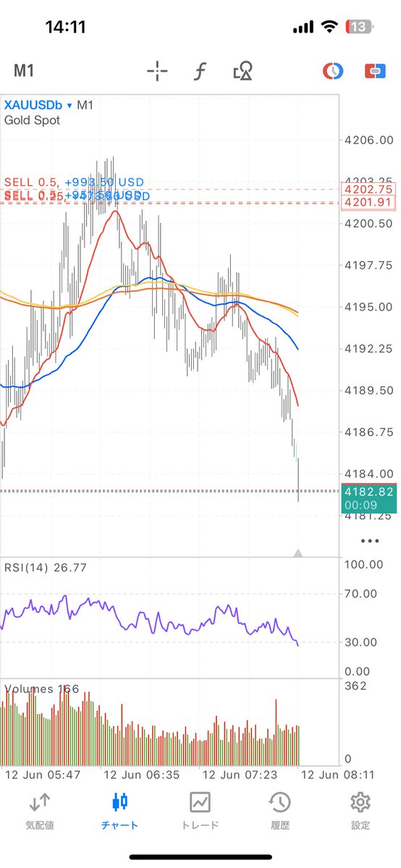Switch to the チャート chart tab

120,810
